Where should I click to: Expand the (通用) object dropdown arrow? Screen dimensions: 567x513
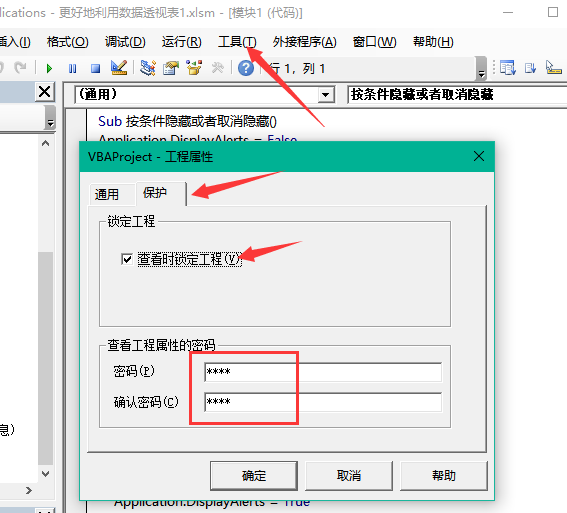(326, 95)
